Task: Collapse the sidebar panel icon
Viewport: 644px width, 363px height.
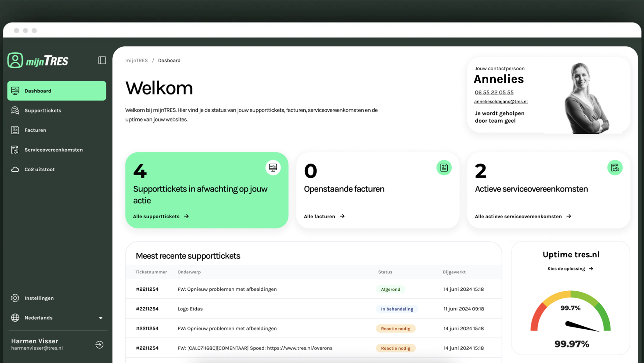Action: coord(102,60)
